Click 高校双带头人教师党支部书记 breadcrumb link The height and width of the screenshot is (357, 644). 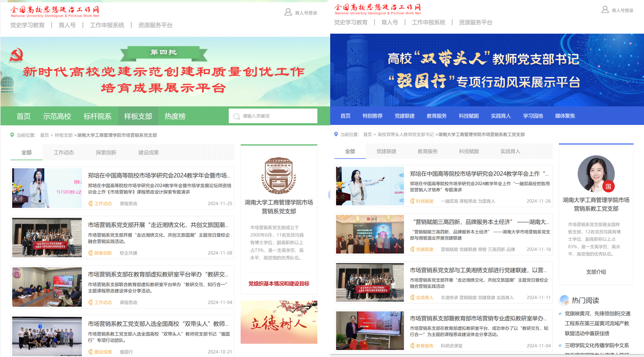click(405, 134)
